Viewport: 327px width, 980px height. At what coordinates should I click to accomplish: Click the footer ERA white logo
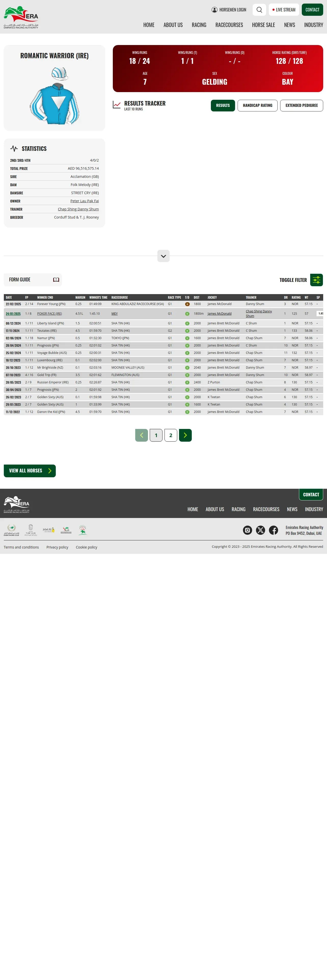[x=16, y=504]
